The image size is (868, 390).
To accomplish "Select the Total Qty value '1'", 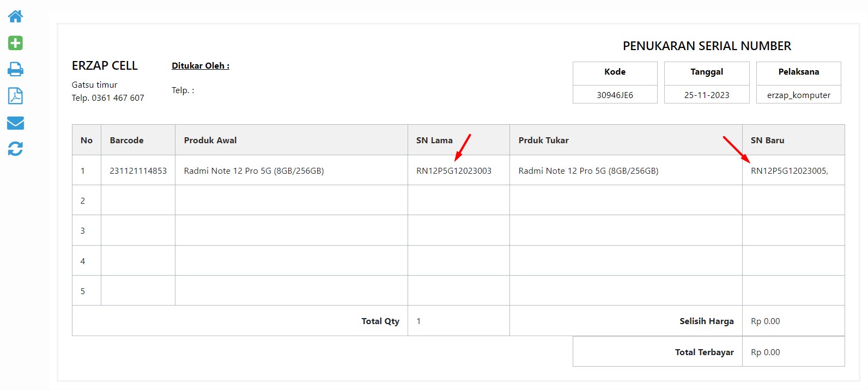I will click(x=418, y=321).
